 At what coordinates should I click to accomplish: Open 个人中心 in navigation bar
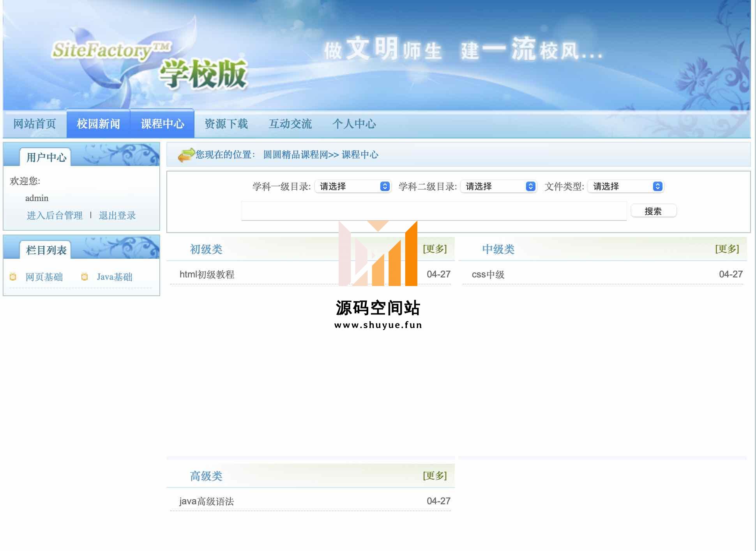click(354, 124)
